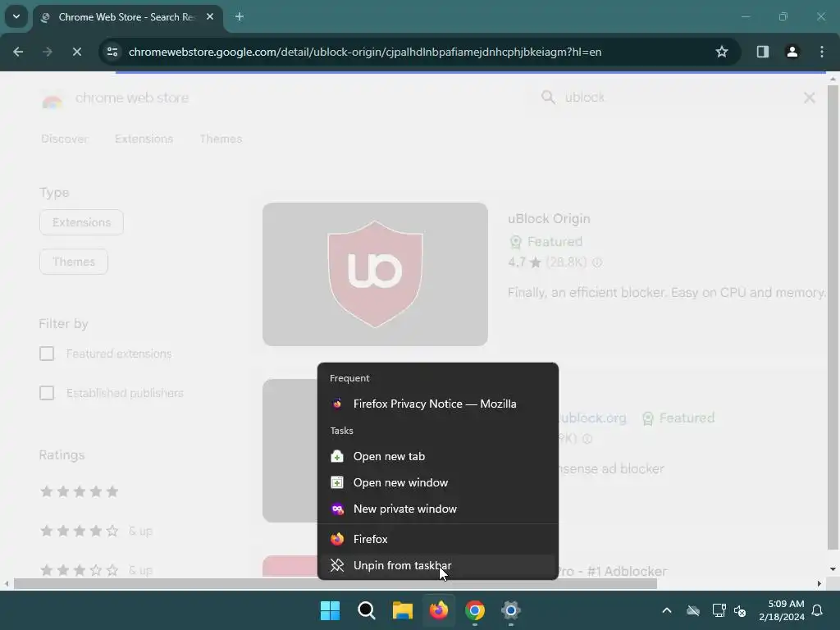Viewport: 840px width, 630px height.
Task: Open the notification bell icon
Action: coord(818,610)
